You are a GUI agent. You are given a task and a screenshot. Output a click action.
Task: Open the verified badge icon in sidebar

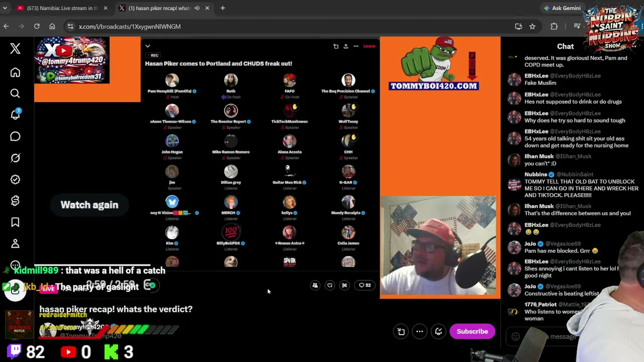(x=15, y=179)
